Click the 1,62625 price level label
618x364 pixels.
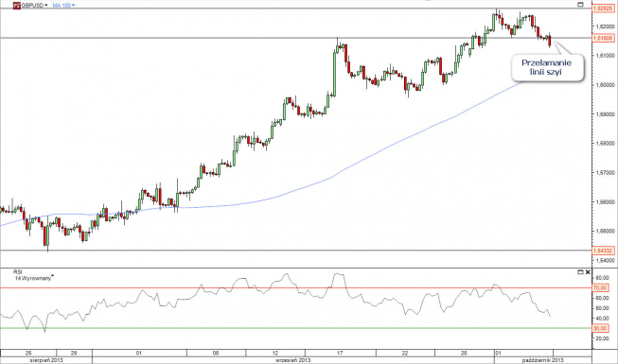click(x=604, y=9)
